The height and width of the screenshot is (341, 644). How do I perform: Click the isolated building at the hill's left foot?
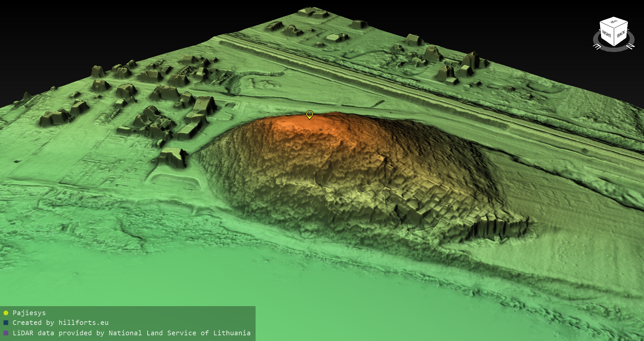173,157
